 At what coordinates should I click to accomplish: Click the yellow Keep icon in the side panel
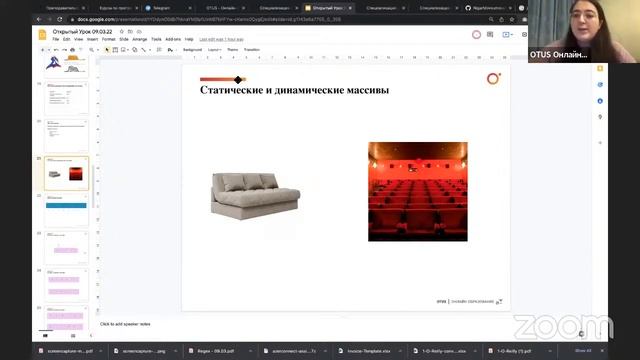[x=600, y=69]
